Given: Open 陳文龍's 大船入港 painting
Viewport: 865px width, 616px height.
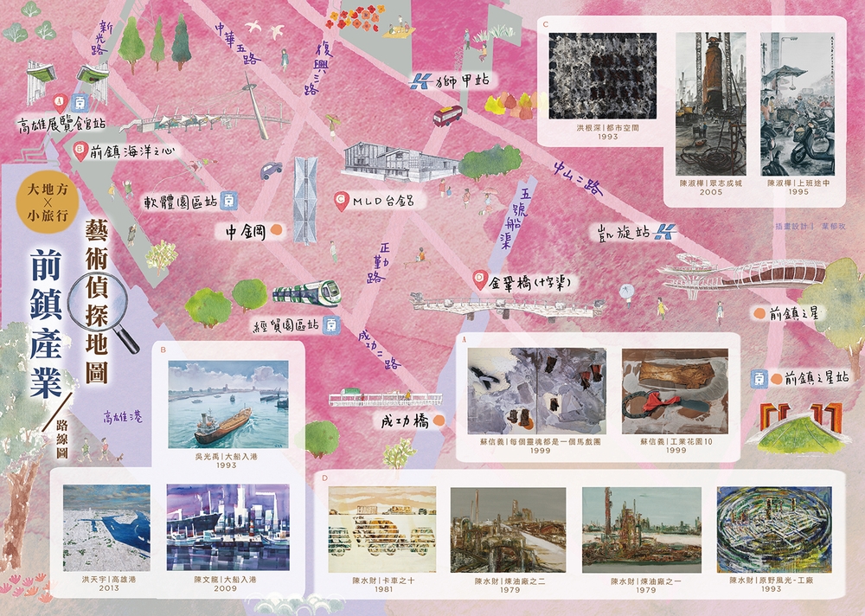Looking at the screenshot, I should coord(227,528).
